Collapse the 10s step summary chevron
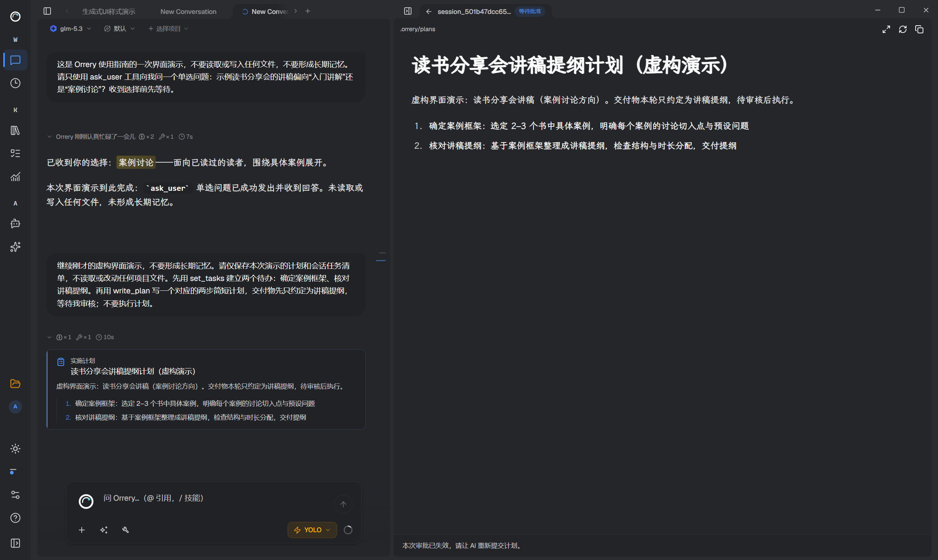 49,337
